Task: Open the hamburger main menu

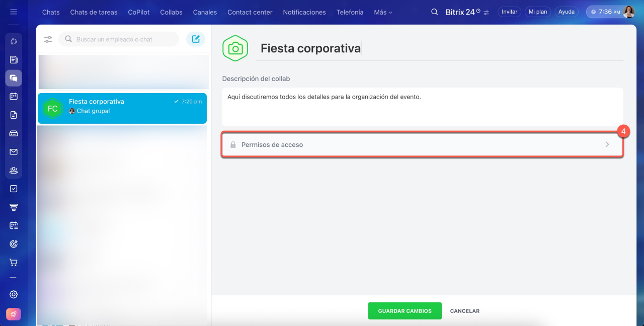Action: (x=14, y=12)
